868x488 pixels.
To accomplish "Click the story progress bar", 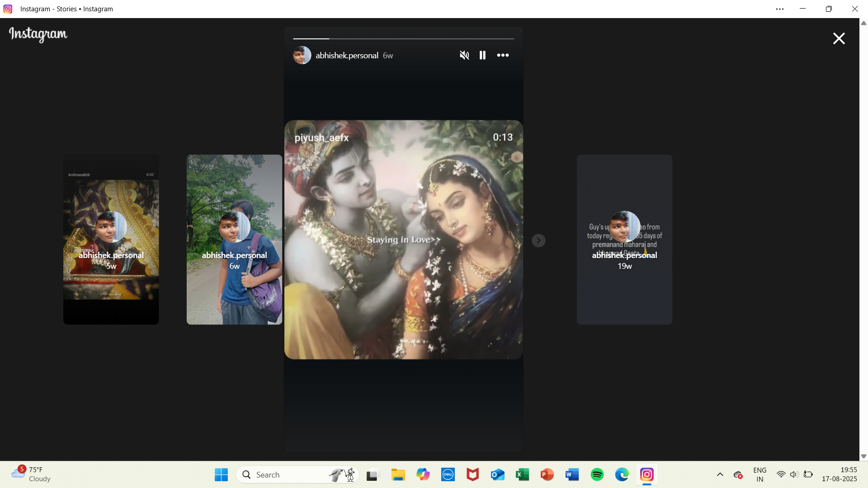I will click(x=404, y=39).
